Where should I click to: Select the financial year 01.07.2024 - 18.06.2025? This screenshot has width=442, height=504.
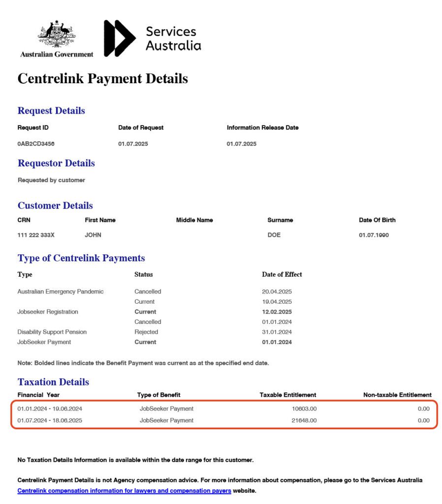(x=50, y=420)
